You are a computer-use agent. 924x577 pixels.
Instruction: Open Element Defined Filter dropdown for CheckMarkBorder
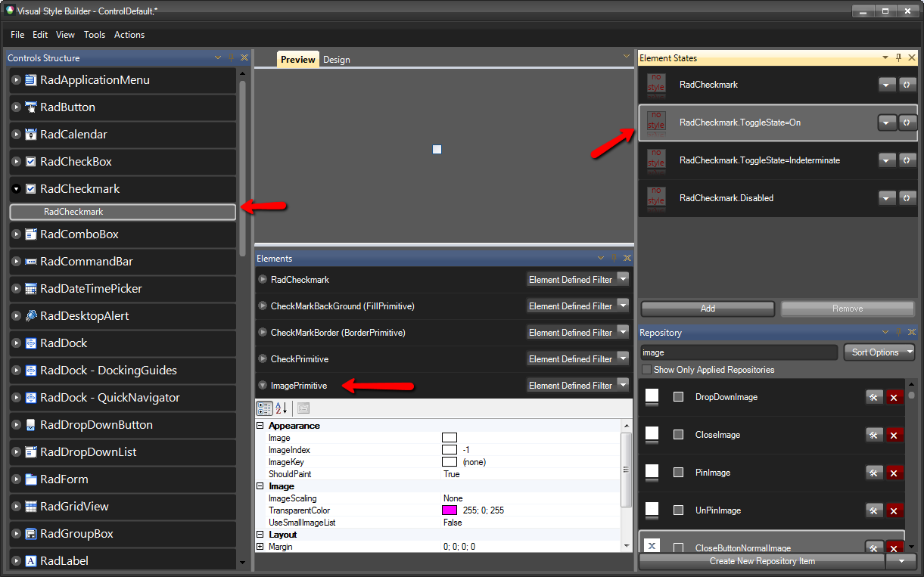[x=623, y=332]
